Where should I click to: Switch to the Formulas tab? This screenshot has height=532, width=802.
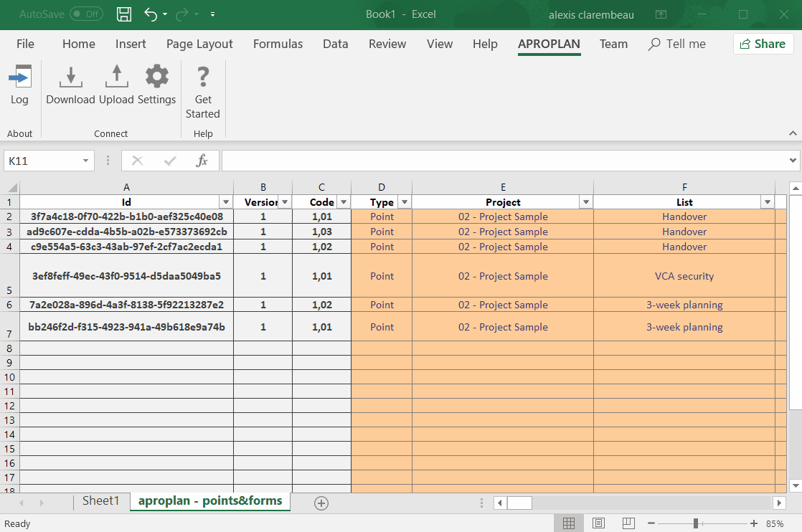click(x=278, y=44)
